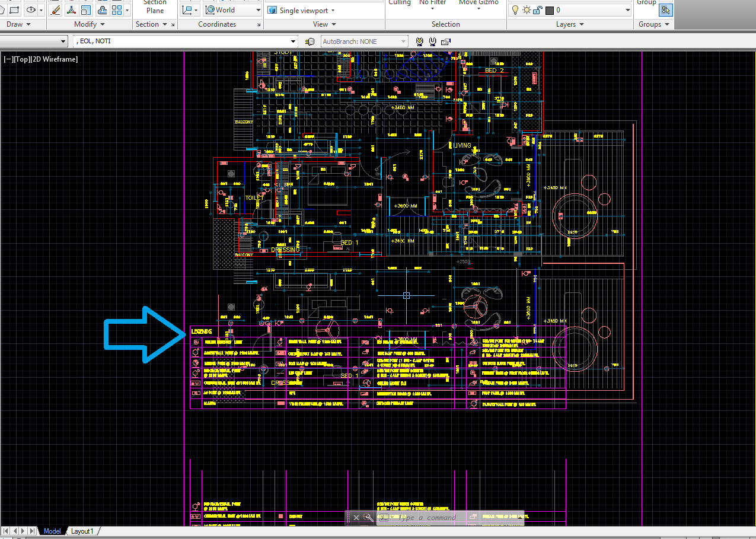Toggle the layer freeze sun icon
Viewport: 756px width, 539px height.
[x=527, y=10]
